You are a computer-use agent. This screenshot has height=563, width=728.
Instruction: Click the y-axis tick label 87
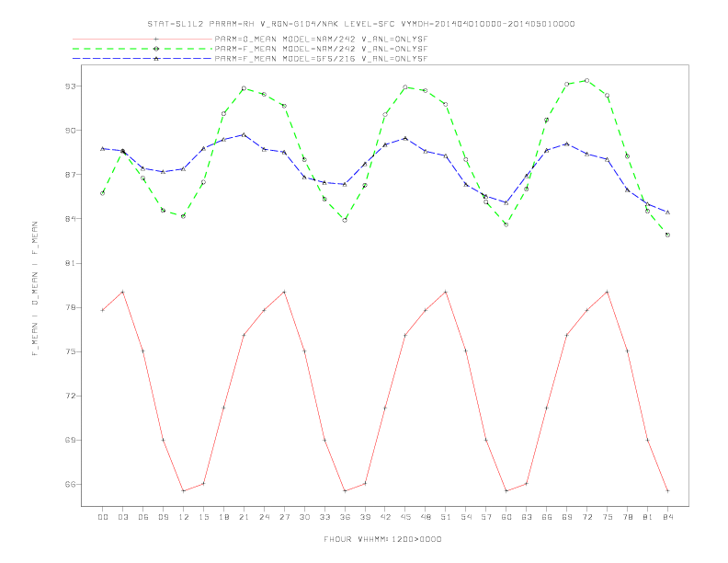click(x=70, y=175)
